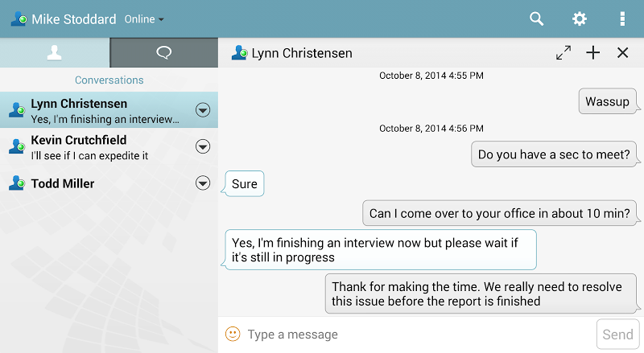Open Todd Miller conversation
This screenshot has height=353, width=644.
tap(109, 183)
